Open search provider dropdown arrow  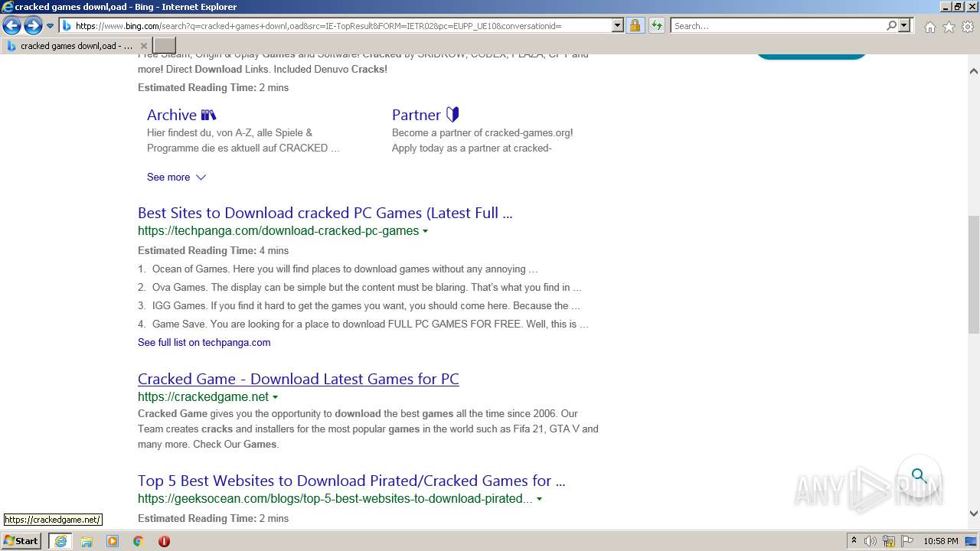click(904, 26)
